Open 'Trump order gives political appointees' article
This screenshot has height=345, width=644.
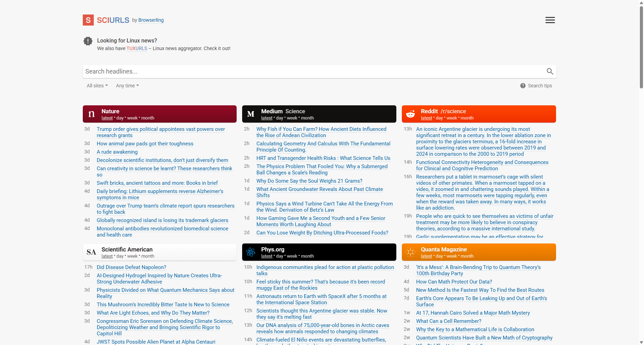pyautogui.click(x=161, y=132)
